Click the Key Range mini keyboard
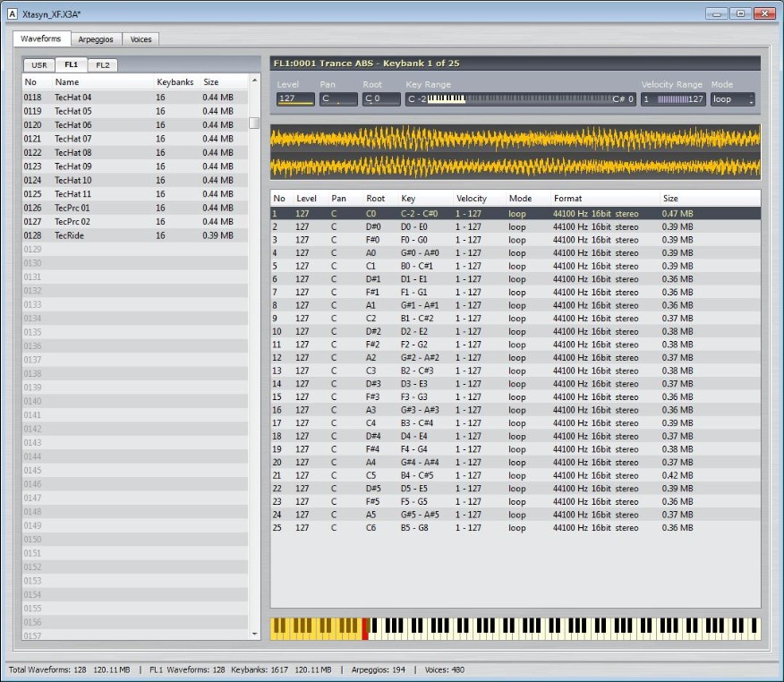 tap(520, 99)
